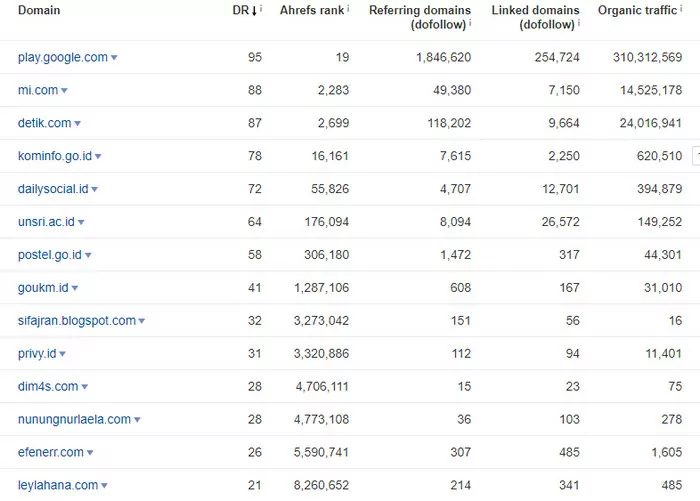Expand the dailysocial.id dropdown arrow
Screen dimensions: 700x501
click(x=94, y=190)
